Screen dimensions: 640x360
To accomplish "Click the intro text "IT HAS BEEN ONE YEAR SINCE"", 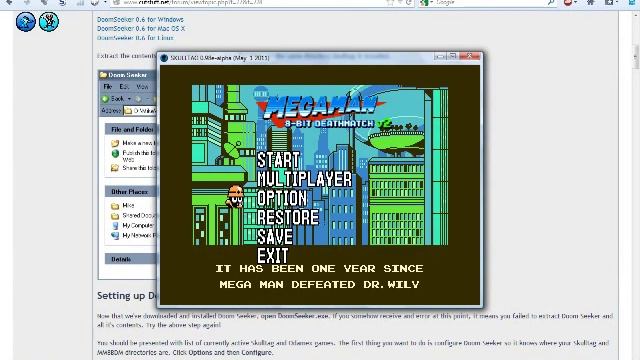I will click(319, 269).
